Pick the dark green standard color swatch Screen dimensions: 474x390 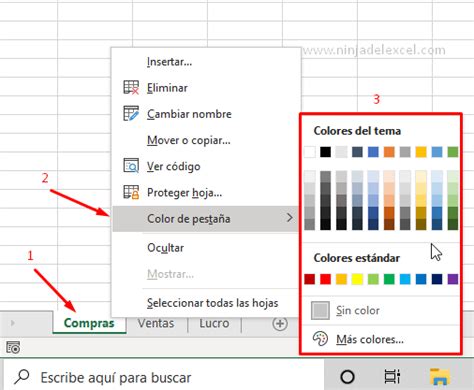coord(389,279)
